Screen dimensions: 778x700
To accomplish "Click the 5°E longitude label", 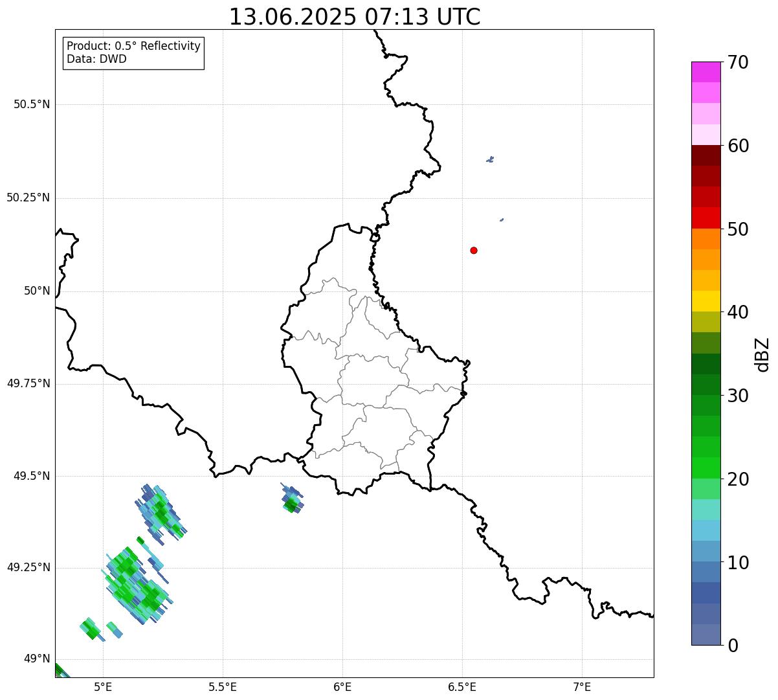I will pos(103,686).
